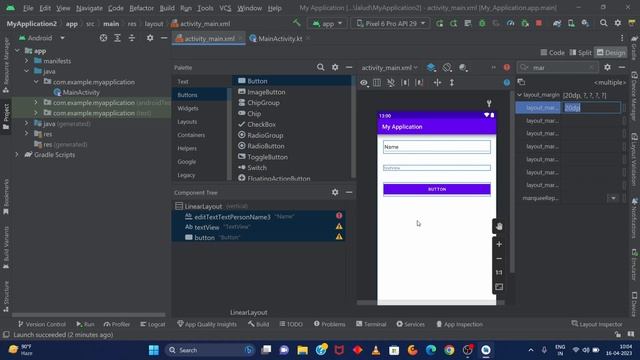Open the VCS menu
The width and height of the screenshot is (640, 360).
[225, 8]
